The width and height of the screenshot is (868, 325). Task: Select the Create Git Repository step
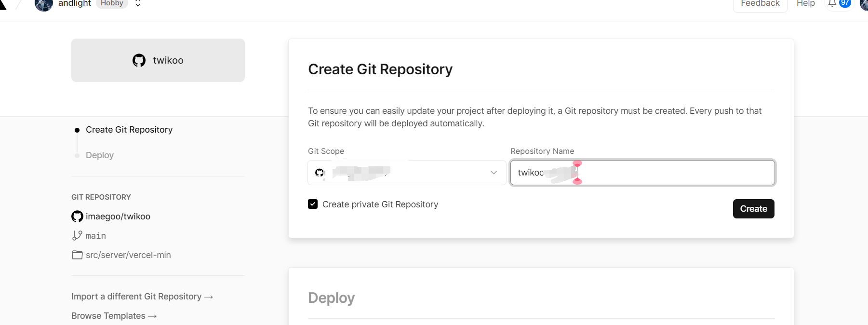[x=129, y=130]
